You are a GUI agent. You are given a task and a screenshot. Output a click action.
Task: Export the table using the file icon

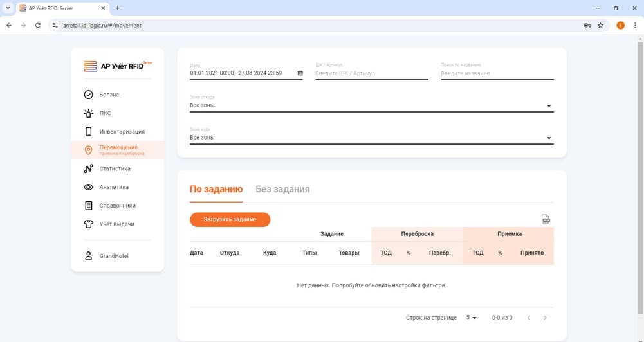pyautogui.click(x=546, y=219)
